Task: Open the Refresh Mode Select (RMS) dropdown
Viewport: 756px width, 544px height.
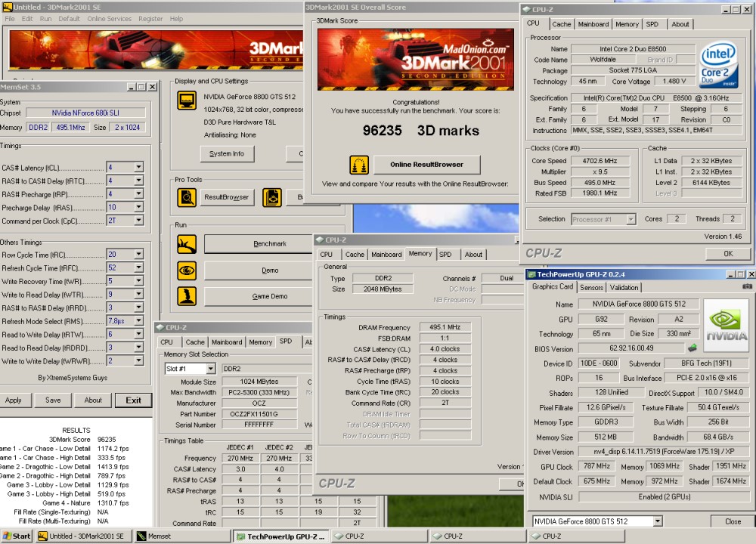Action: click(138, 320)
